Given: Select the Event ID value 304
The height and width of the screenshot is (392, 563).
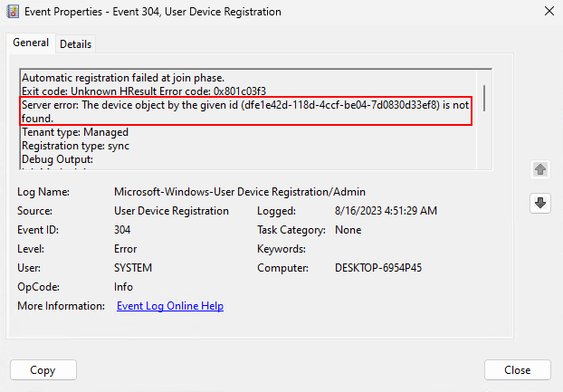Looking at the screenshot, I should click(x=124, y=230).
